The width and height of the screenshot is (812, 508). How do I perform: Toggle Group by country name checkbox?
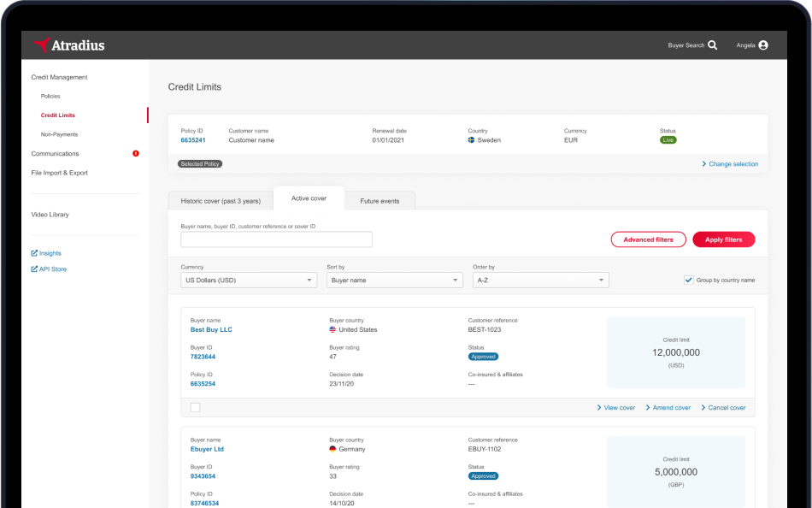689,280
